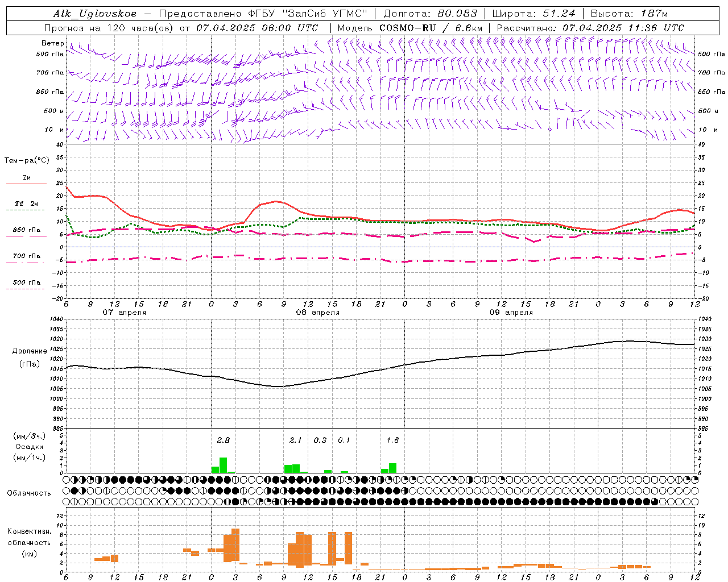Click the 2.8 precipitation total
Image resolution: width=728 pixels, height=582 pixels.
[223, 440]
